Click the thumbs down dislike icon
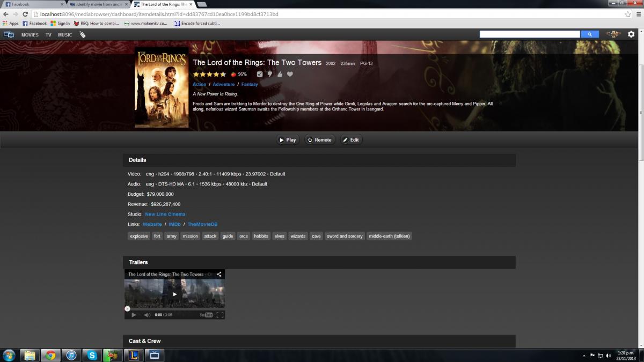644x362 pixels. 270,75
